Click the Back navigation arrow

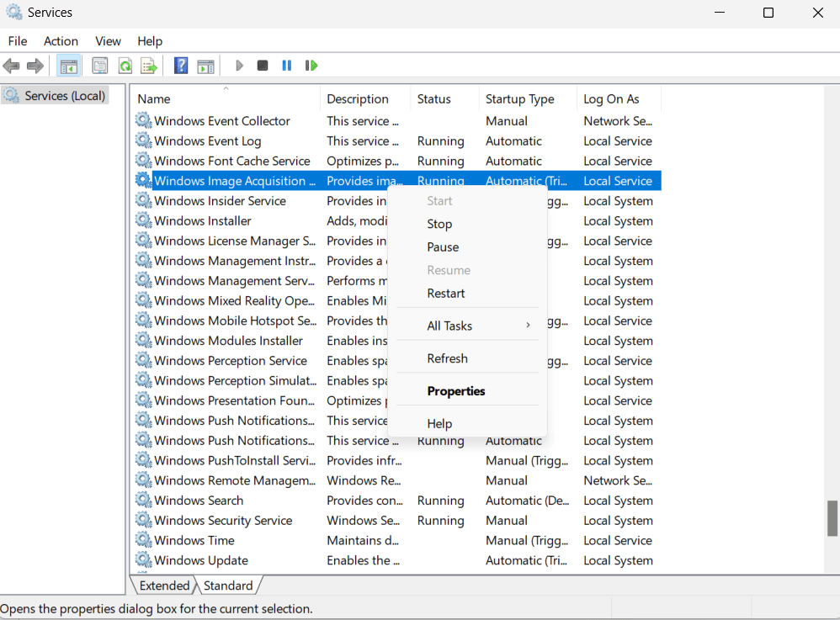(x=12, y=65)
